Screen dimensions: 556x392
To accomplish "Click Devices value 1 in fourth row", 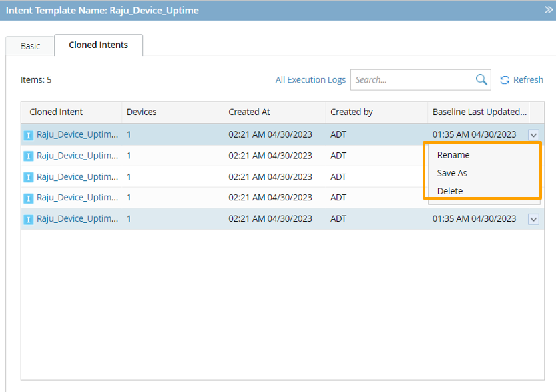I will 129,197.
